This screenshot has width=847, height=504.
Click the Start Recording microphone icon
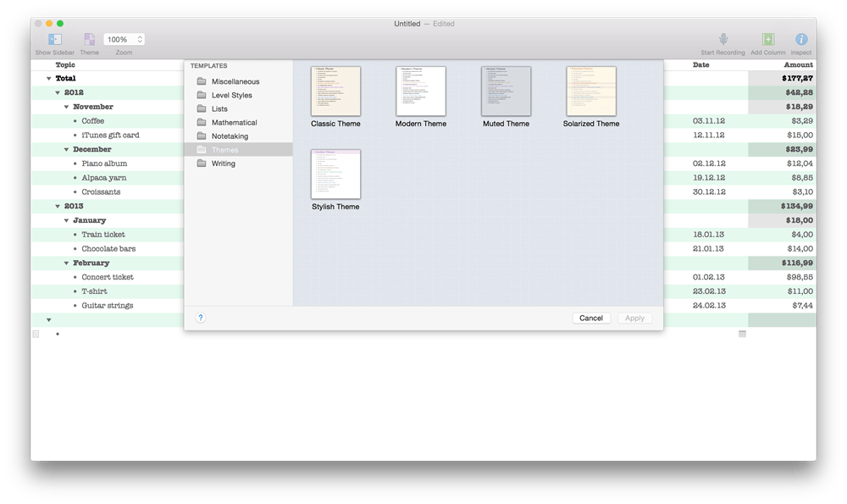pyautogui.click(x=722, y=40)
